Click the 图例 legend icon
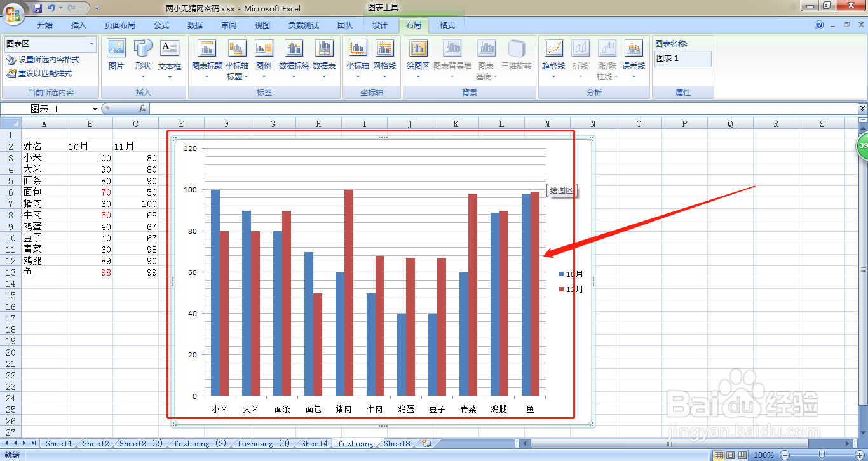 (x=264, y=60)
